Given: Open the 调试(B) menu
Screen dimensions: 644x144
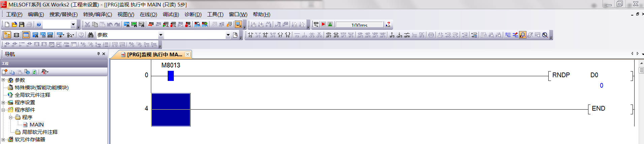Looking at the screenshot, I should (171, 15).
